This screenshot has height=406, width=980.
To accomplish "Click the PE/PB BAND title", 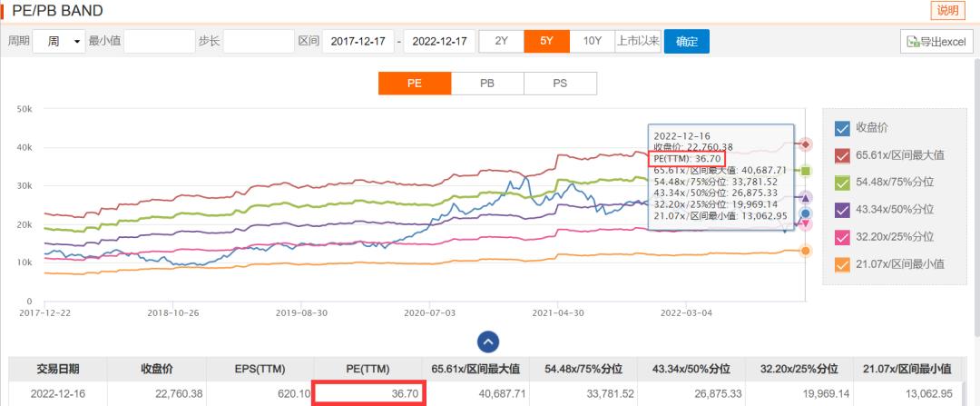I will tap(57, 11).
